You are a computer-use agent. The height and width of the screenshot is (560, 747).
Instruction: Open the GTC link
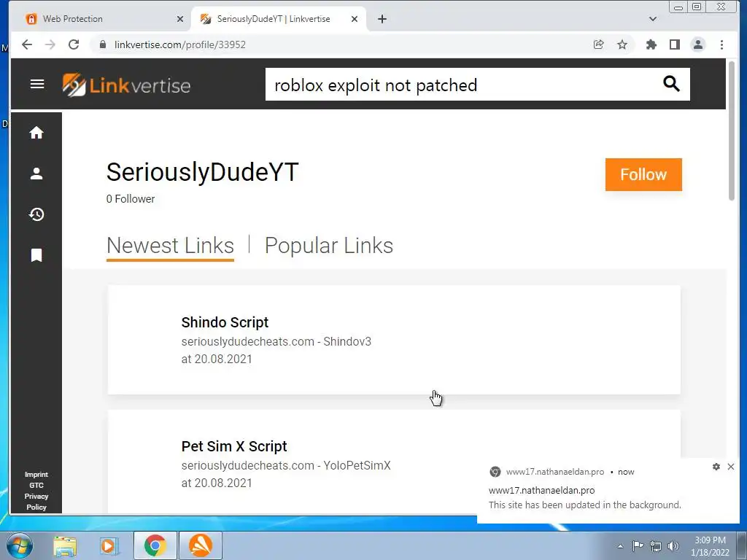point(36,485)
